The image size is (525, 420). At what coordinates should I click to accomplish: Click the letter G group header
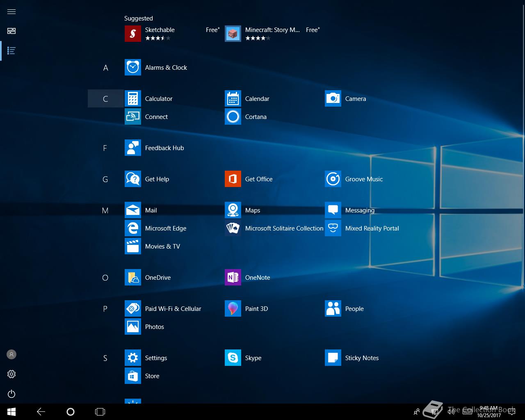pyautogui.click(x=105, y=179)
